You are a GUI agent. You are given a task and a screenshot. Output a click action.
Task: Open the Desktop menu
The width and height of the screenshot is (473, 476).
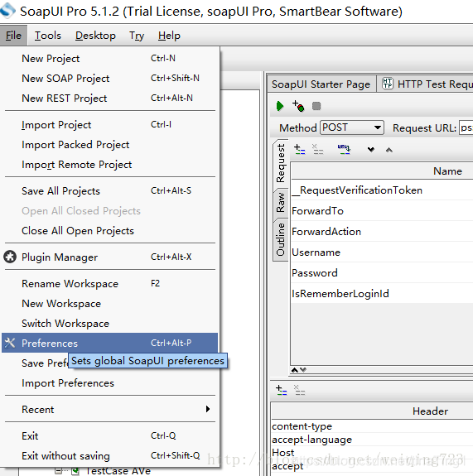pyautogui.click(x=95, y=36)
